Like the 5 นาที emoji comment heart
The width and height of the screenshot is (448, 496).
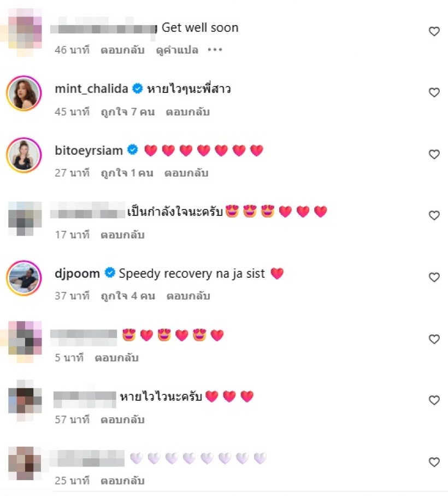[x=434, y=339]
